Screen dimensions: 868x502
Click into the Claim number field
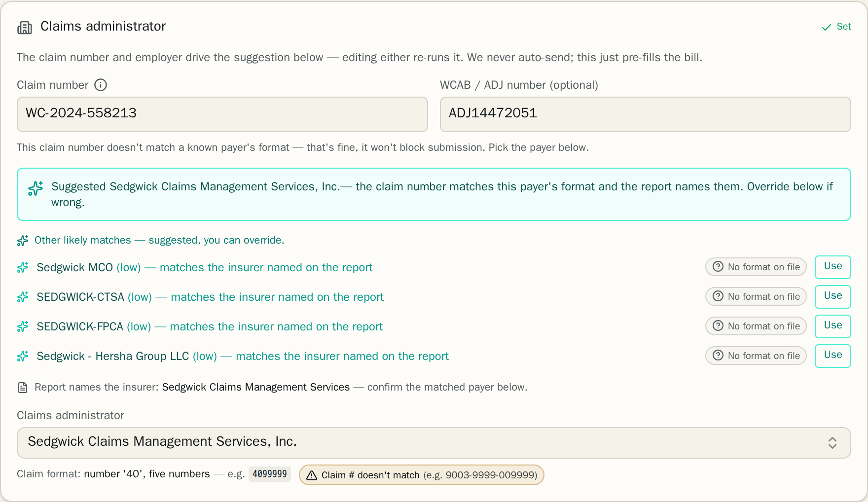tap(222, 114)
